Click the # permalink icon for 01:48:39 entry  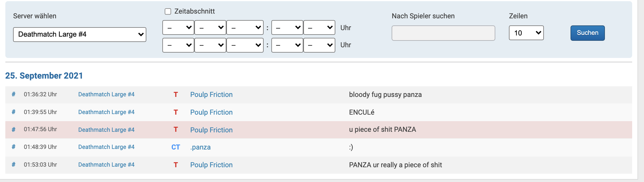[14, 147]
